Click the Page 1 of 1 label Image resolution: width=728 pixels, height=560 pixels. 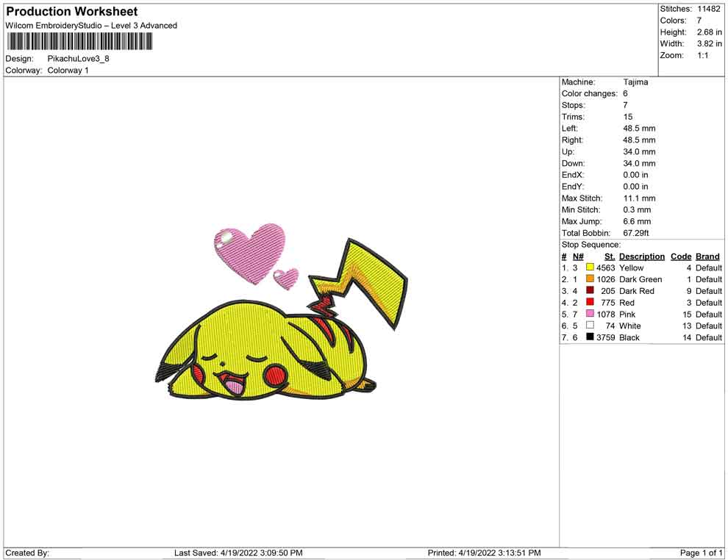[701, 553]
